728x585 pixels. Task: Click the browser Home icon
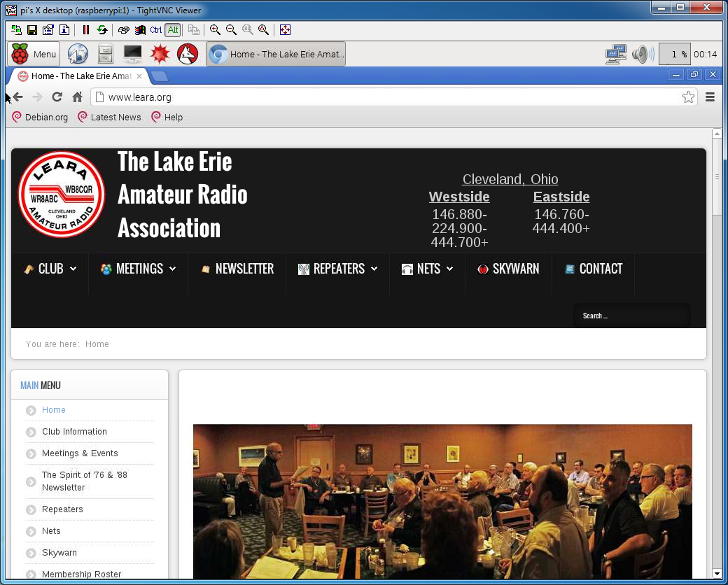click(x=78, y=97)
